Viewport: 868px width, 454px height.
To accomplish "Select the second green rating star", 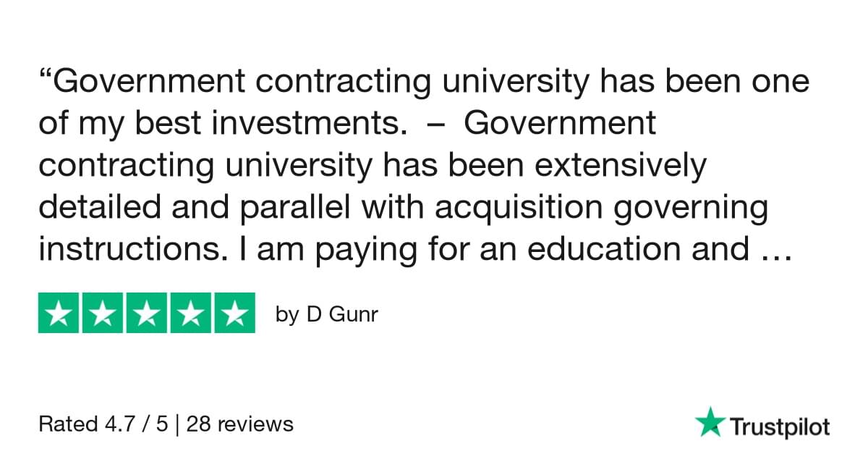I will click(103, 313).
